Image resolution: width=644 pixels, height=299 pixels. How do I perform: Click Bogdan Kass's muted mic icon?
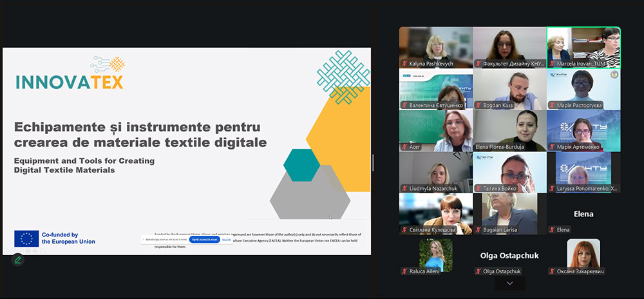478,105
